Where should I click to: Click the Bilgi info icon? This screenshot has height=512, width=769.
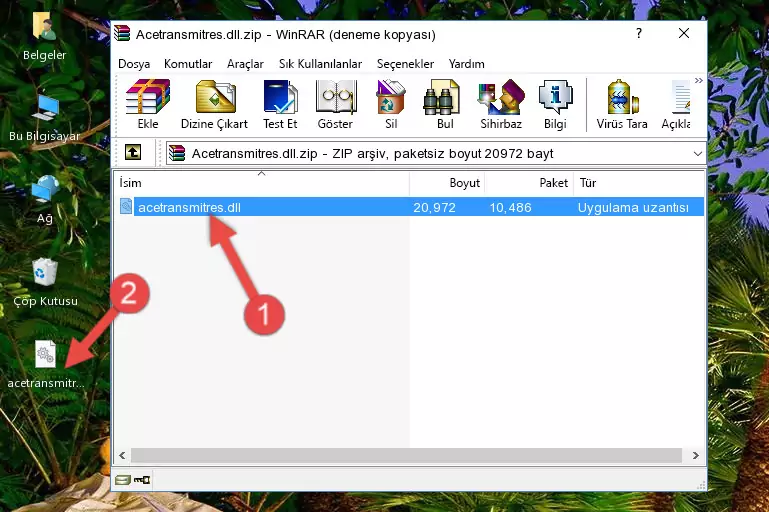click(555, 97)
